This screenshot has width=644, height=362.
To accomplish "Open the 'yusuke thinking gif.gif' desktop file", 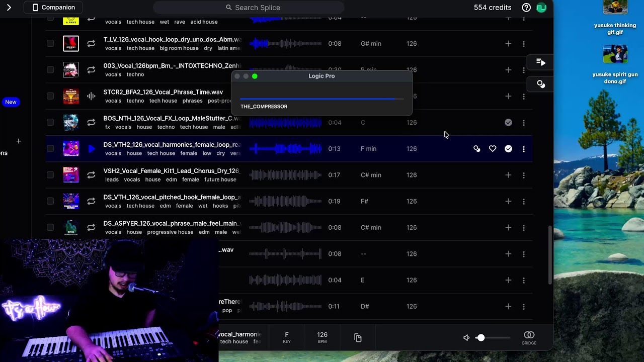I will point(615,19).
